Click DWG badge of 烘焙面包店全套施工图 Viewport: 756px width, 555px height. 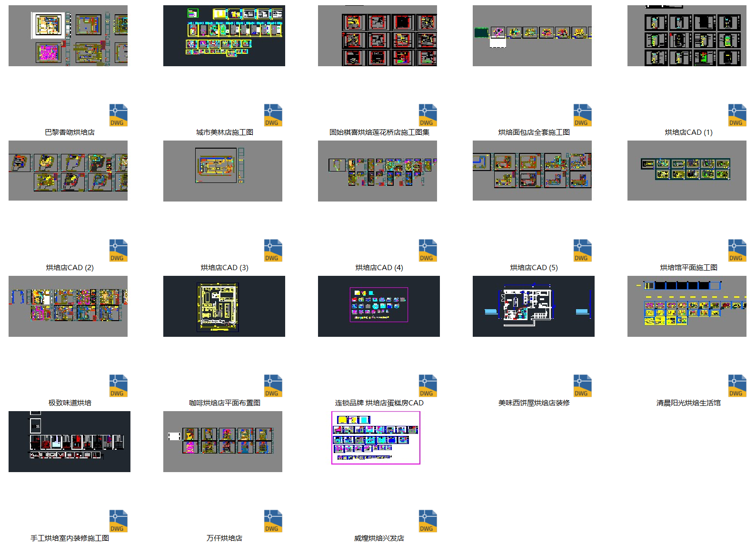[582, 115]
